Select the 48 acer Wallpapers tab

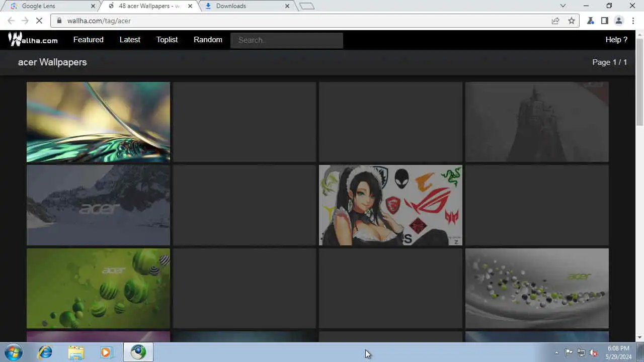click(x=149, y=6)
